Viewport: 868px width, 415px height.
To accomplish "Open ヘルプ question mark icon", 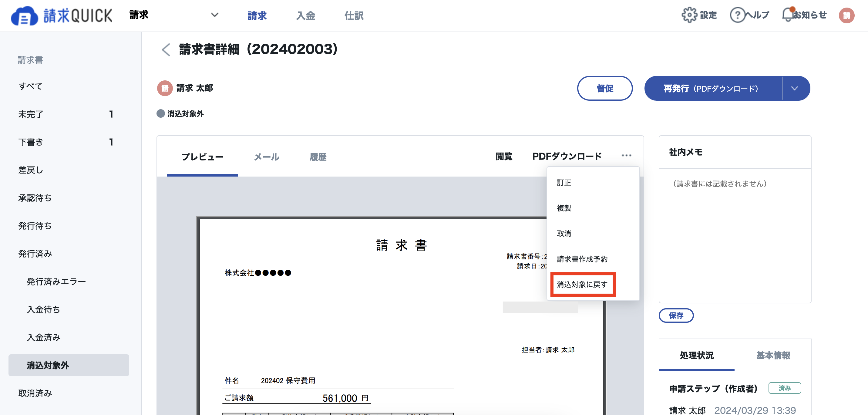I will (738, 15).
